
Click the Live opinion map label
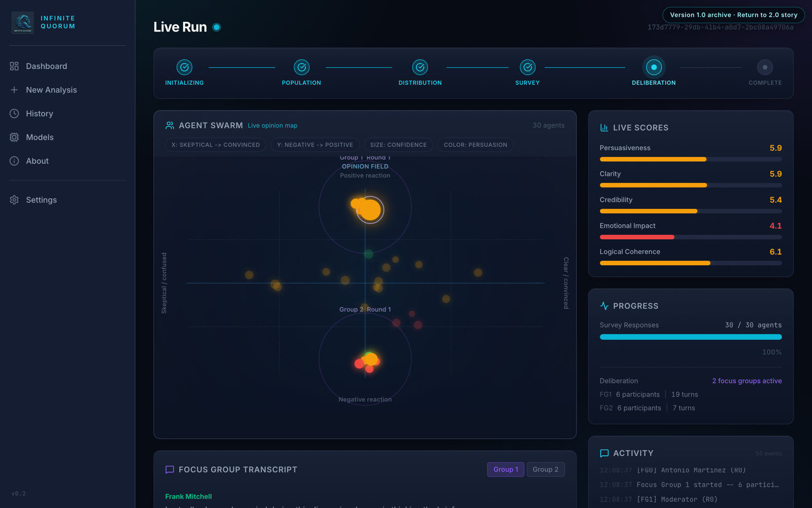tap(273, 125)
